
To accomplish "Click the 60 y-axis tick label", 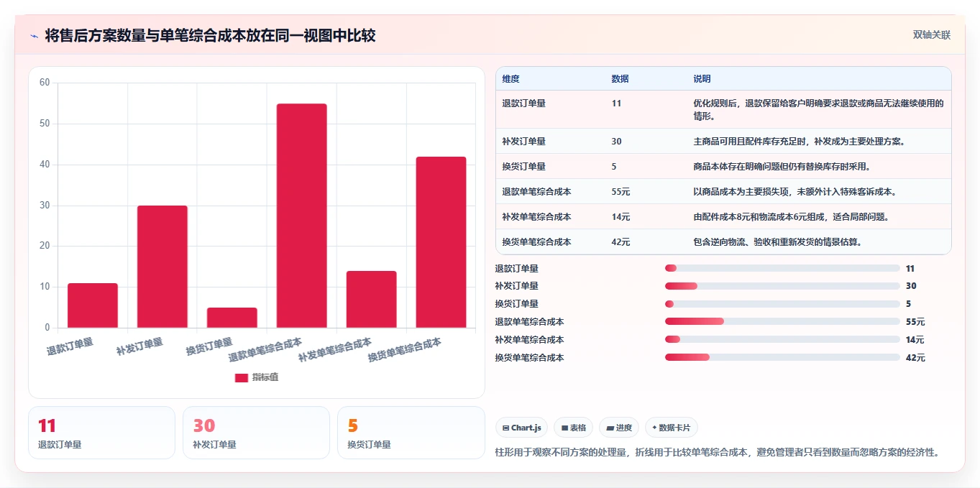I will [45, 83].
